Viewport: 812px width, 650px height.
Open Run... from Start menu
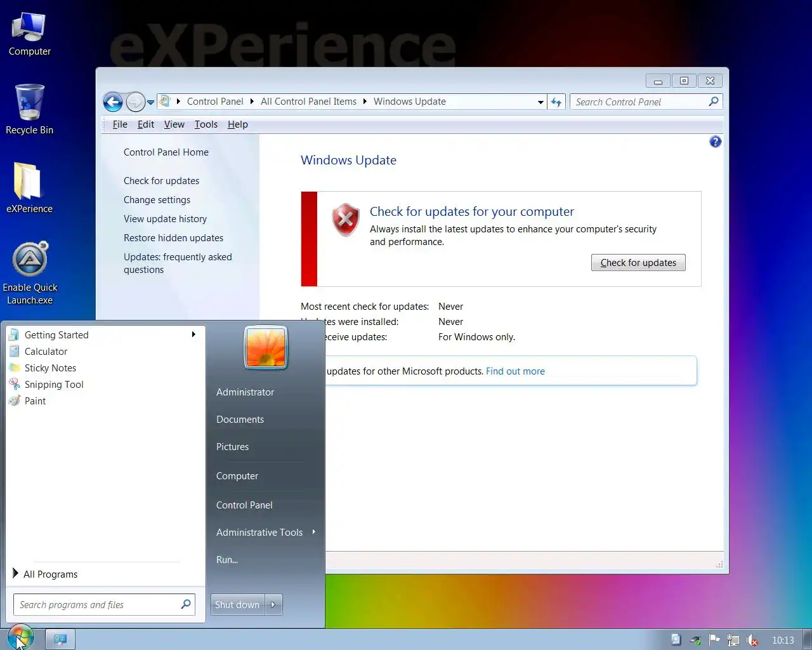tap(227, 560)
